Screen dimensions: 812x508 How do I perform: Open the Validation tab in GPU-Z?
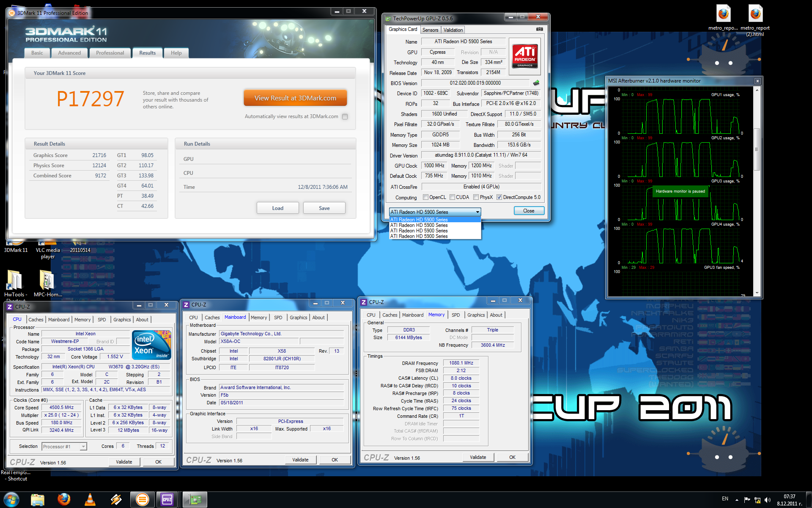point(453,30)
